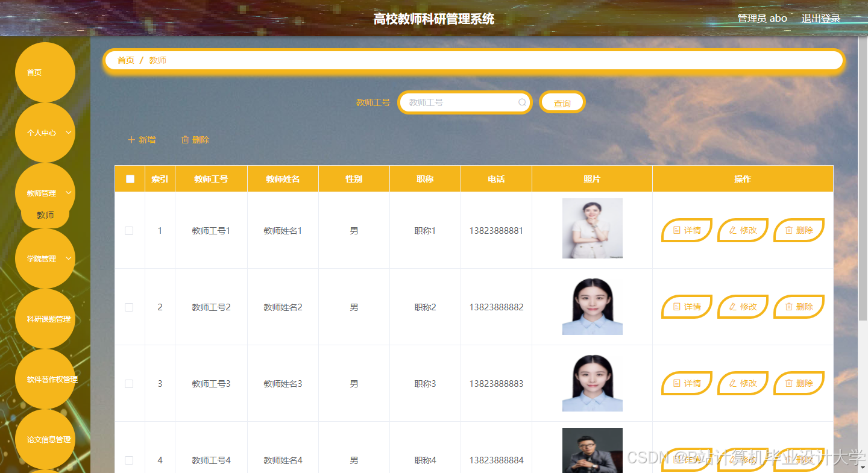Click the 查询 search button
This screenshot has height=473, width=868.
[x=562, y=103]
